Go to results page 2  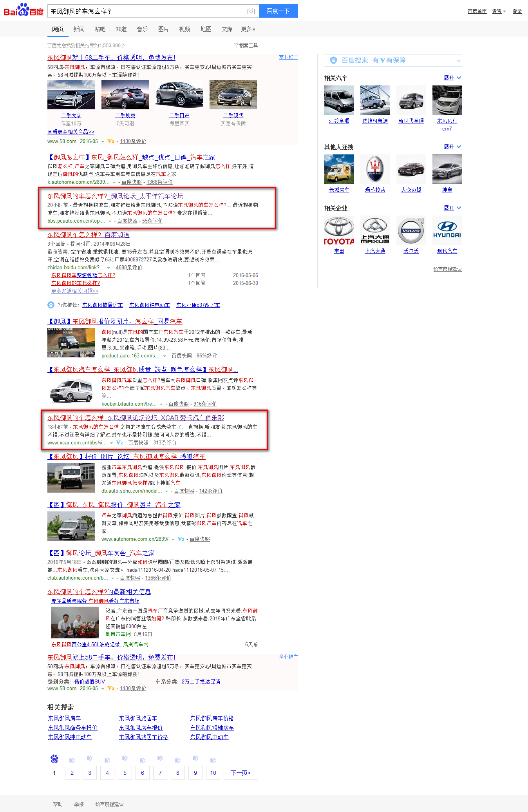(x=72, y=773)
